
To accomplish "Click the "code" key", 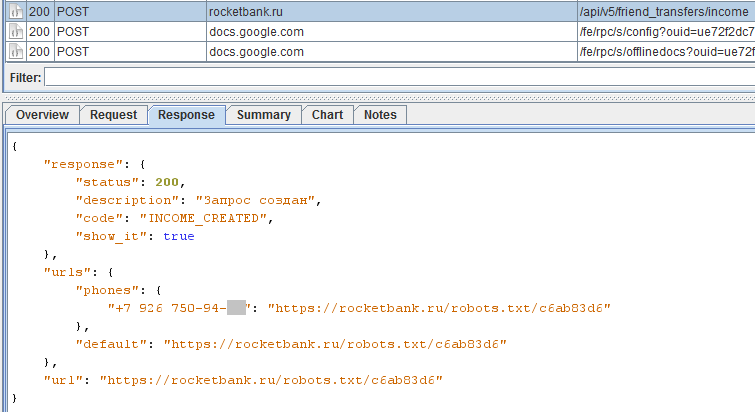I will click(x=99, y=219).
